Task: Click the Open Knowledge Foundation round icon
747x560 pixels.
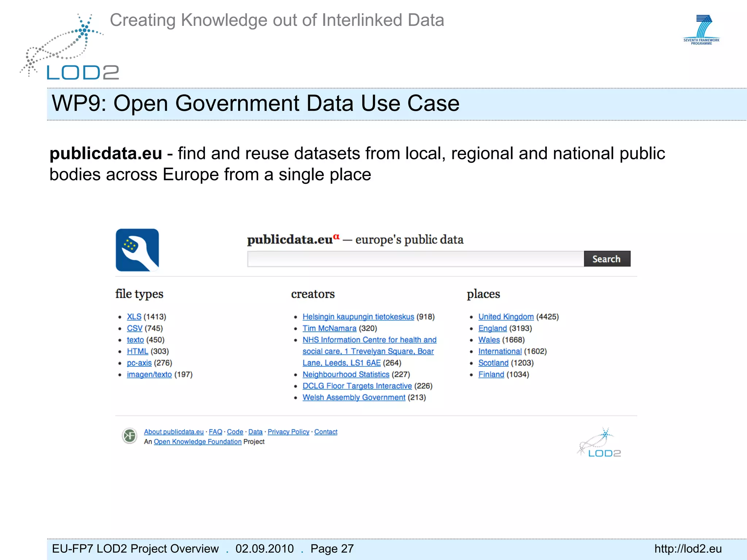Action: [x=129, y=436]
